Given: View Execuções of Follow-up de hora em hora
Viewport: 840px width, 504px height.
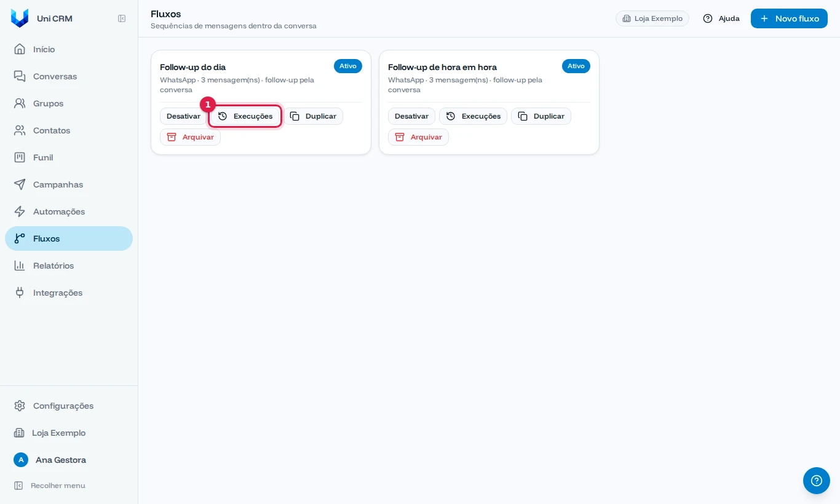Looking at the screenshot, I should pos(473,116).
